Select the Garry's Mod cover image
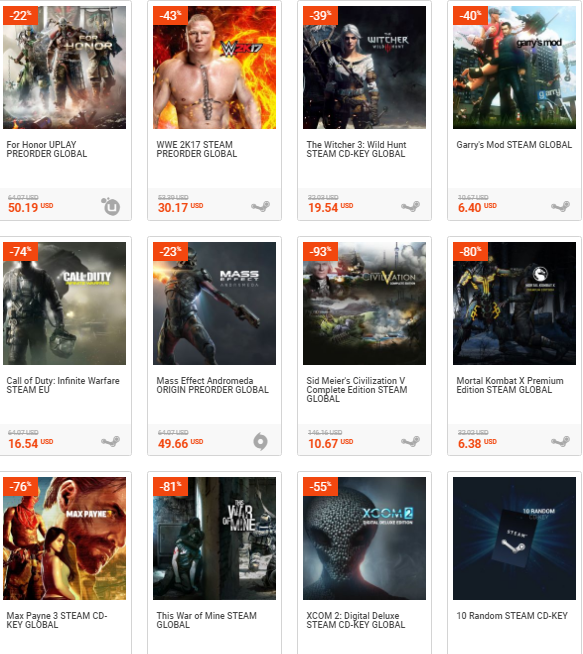This screenshot has height=654, width=583. coord(514,67)
